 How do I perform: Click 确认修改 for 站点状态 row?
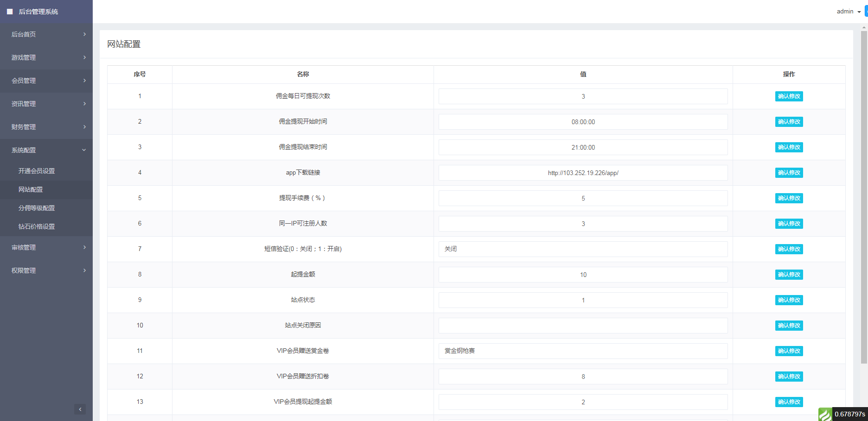point(789,300)
